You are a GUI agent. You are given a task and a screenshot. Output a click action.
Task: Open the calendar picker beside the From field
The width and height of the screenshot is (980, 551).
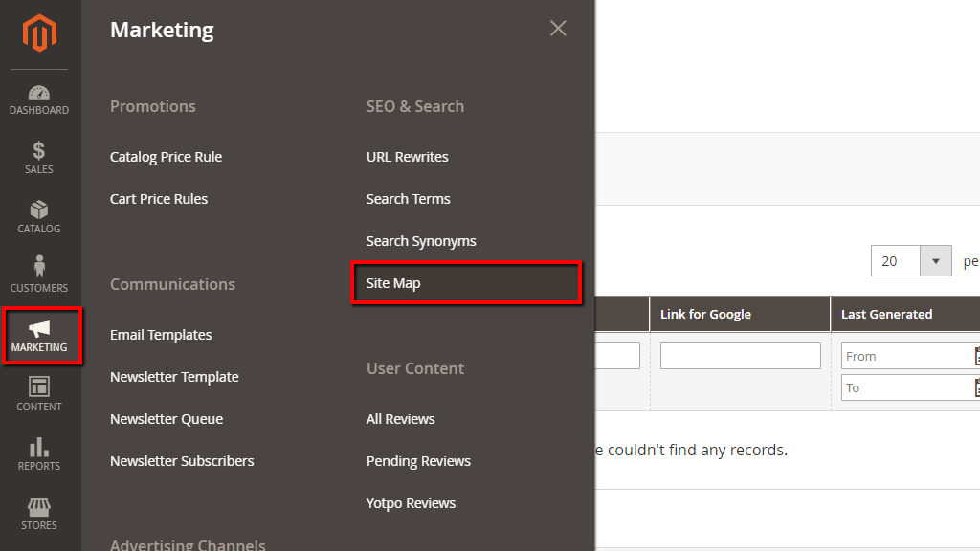(975, 355)
